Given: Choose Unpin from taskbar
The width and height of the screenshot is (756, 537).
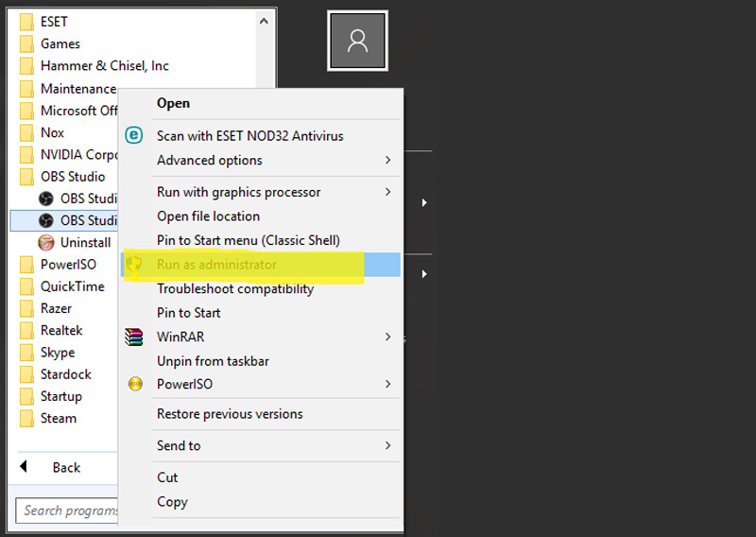Looking at the screenshot, I should pyautogui.click(x=213, y=360).
